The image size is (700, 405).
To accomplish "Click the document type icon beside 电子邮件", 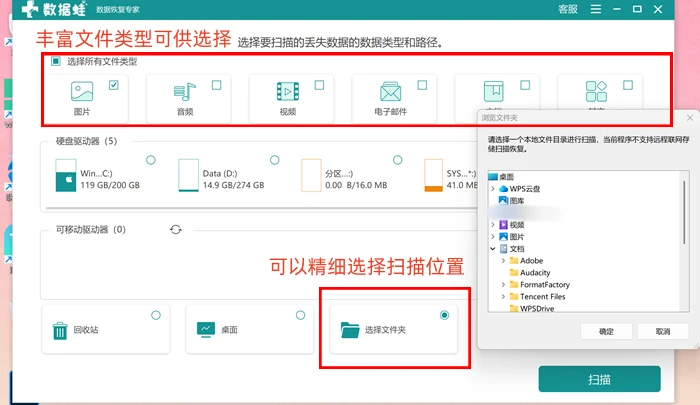I will [493, 92].
